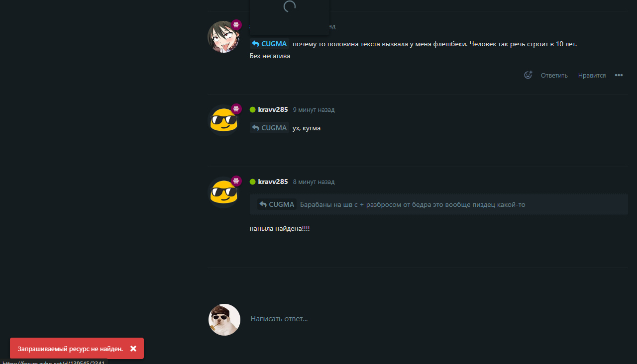Screen dimensions: 637x364
Task: Open the sunglasses emoji avatar on the 'ух, кугма' post
Action: (x=223, y=120)
